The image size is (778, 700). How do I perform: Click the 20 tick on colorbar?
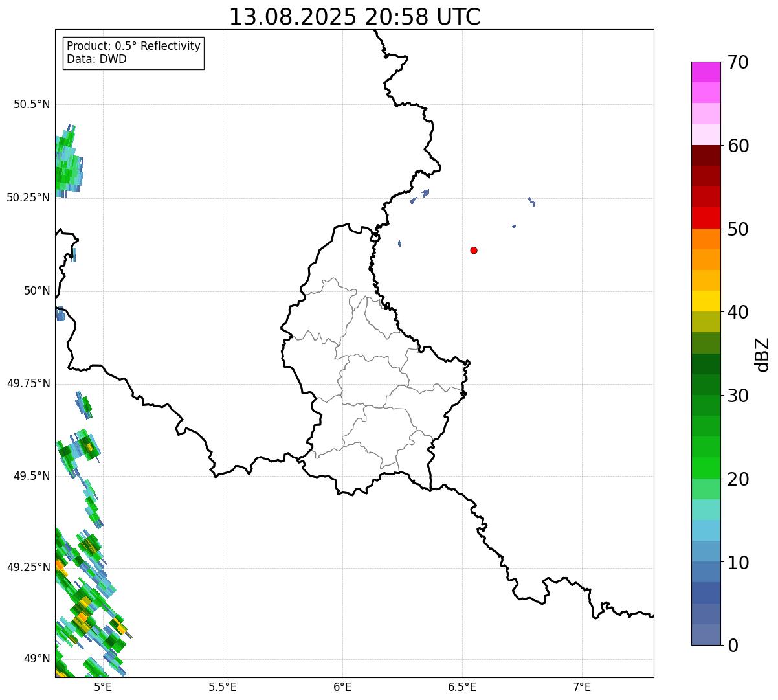coord(737,479)
